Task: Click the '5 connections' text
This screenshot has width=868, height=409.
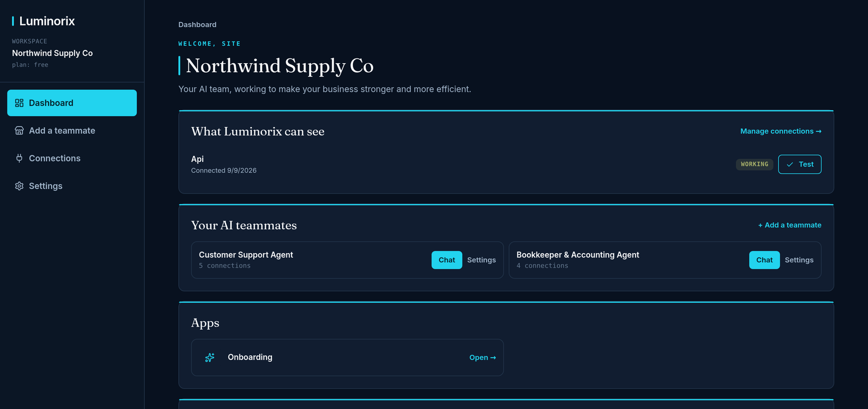Action: tap(225, 266)
